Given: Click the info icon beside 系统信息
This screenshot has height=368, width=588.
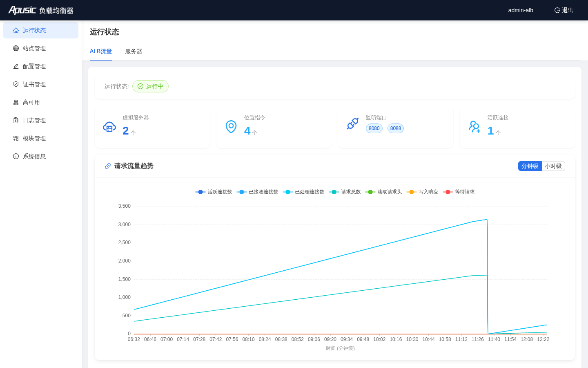Looking at the screenshot, I should point(16,156).
